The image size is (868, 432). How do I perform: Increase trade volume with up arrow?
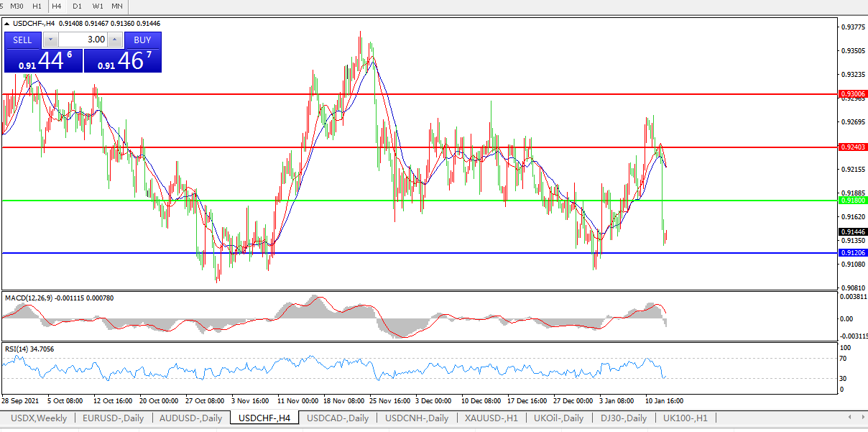click(115, 40)
